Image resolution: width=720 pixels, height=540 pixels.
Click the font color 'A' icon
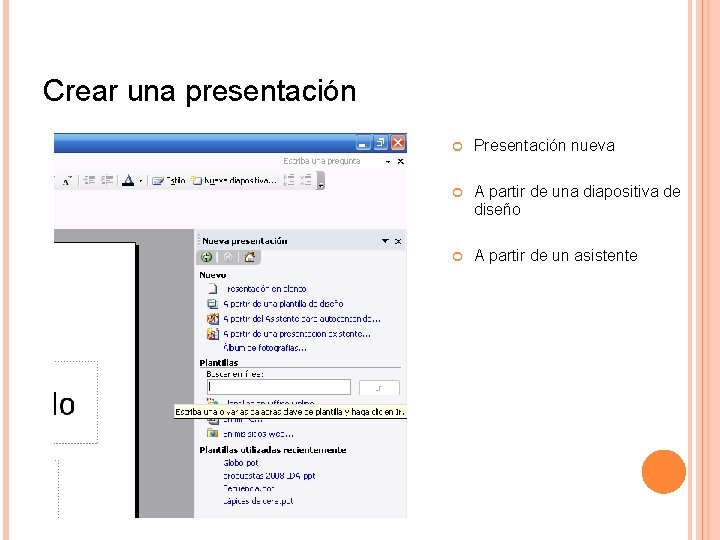tap(128, 180)
